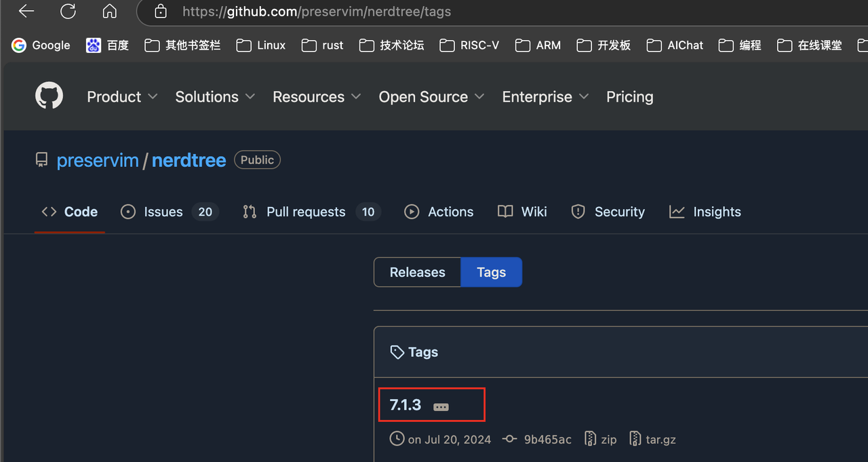The image size is (868, 462).
Task: Open the Solutions dropdown menu
Action: coord(207,96)
